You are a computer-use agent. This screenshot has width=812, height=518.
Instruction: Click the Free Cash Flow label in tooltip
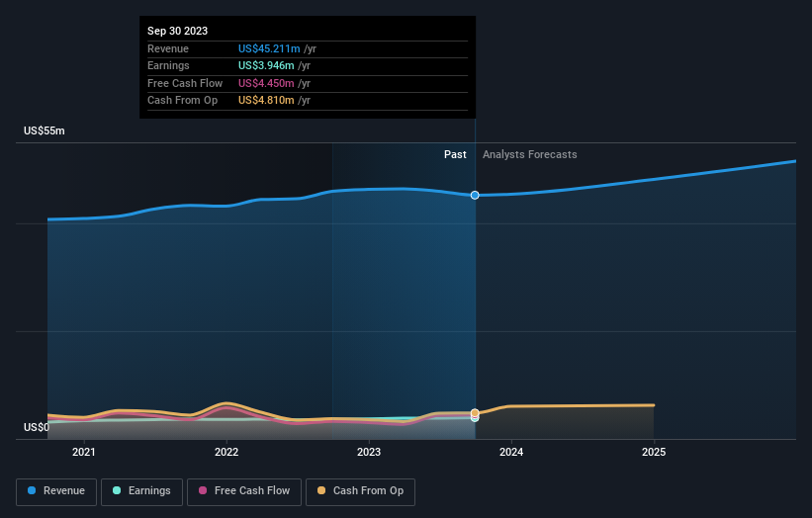coord(185,83)
